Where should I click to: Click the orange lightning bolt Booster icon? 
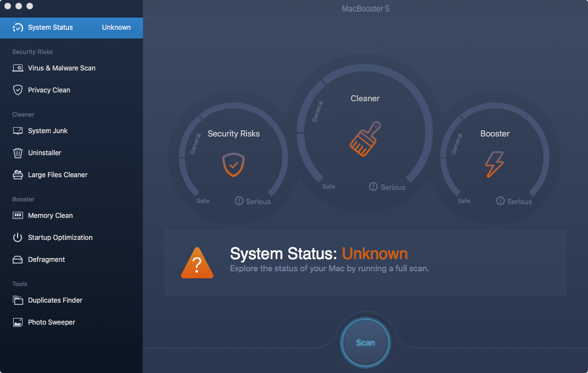494,164
